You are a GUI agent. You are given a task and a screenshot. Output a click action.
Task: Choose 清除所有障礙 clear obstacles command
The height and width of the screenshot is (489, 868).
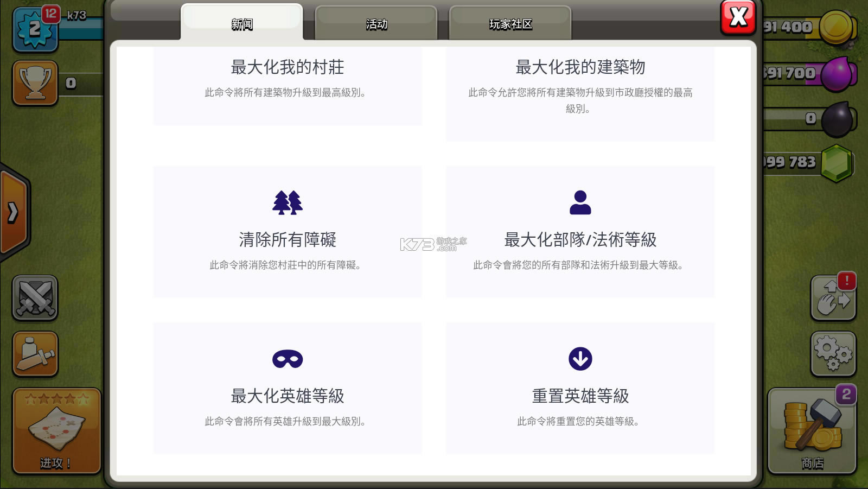coord(288,232)
